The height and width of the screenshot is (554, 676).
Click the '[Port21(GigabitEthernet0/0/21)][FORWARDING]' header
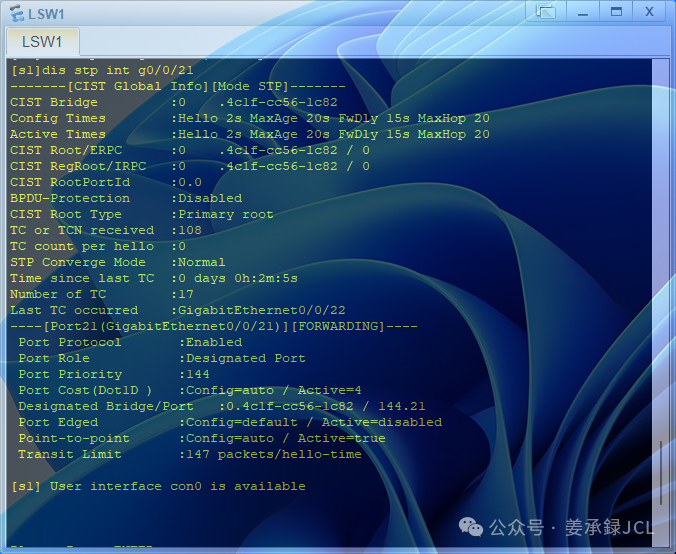click(x=214, y=326)
